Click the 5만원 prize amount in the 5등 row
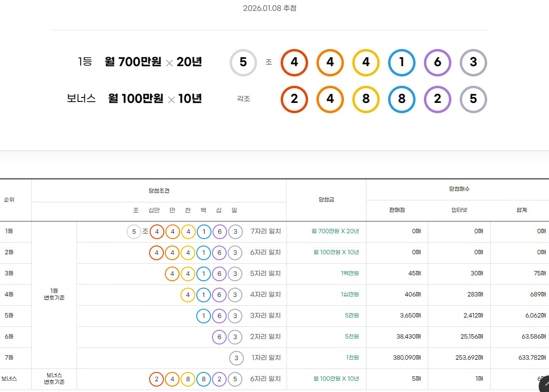This screenshot has width=549, height=392. click(351, 316)
